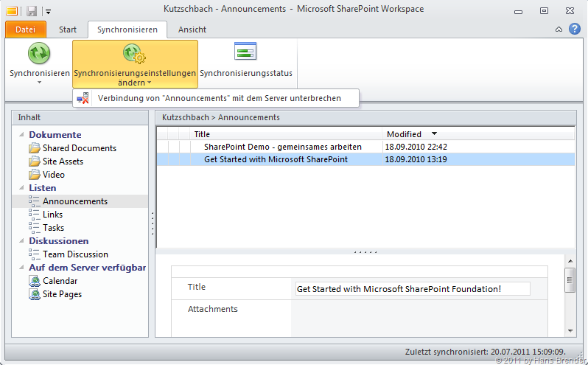Select the SharePoint Demo announcement row
Image resolution: width=588 pixels, height=365 pixels.
[x=287, y=147]
